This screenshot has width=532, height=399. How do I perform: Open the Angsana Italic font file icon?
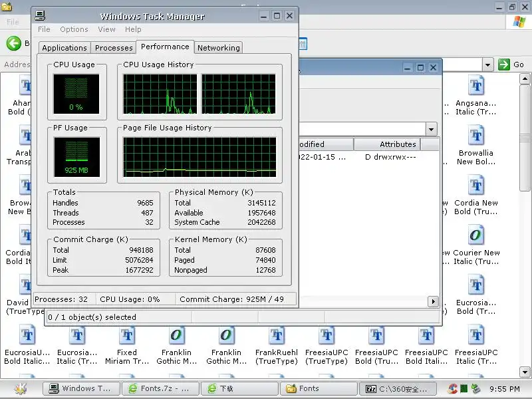[x=476, y=85]
